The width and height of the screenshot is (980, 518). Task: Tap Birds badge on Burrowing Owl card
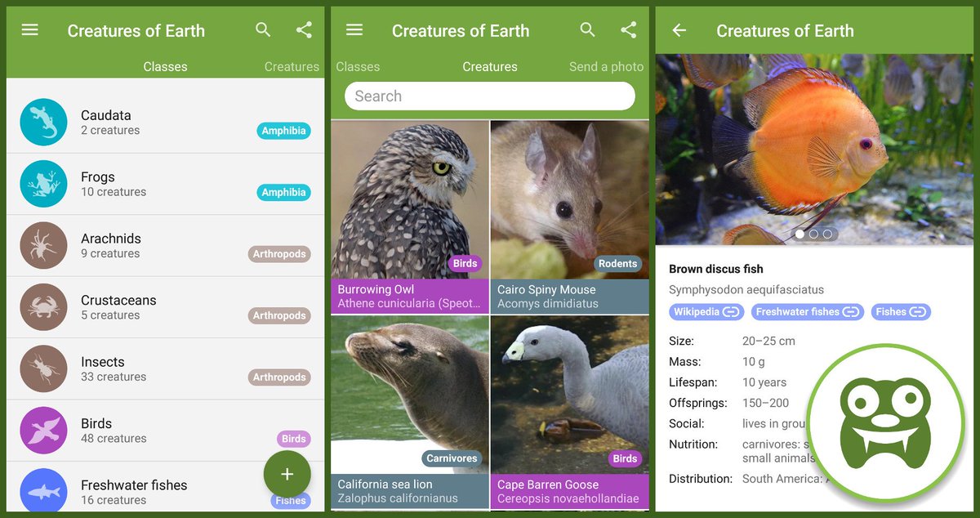pyautogui.click(x=465, y=263)
